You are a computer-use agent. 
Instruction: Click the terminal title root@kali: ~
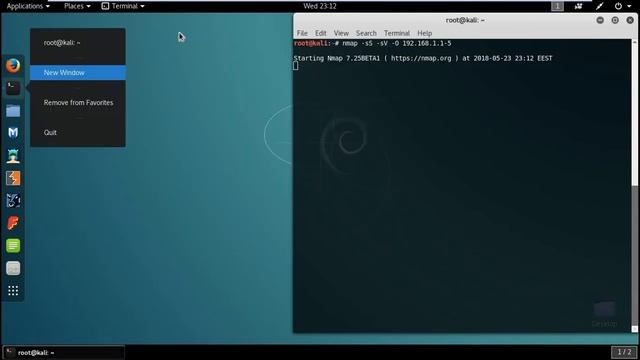(x=465, y=20)
